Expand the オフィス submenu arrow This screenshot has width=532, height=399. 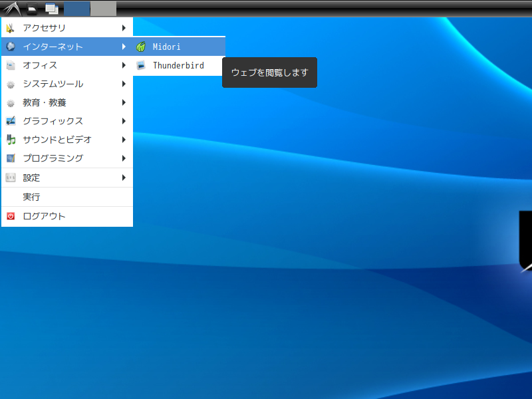click(124, 65)
